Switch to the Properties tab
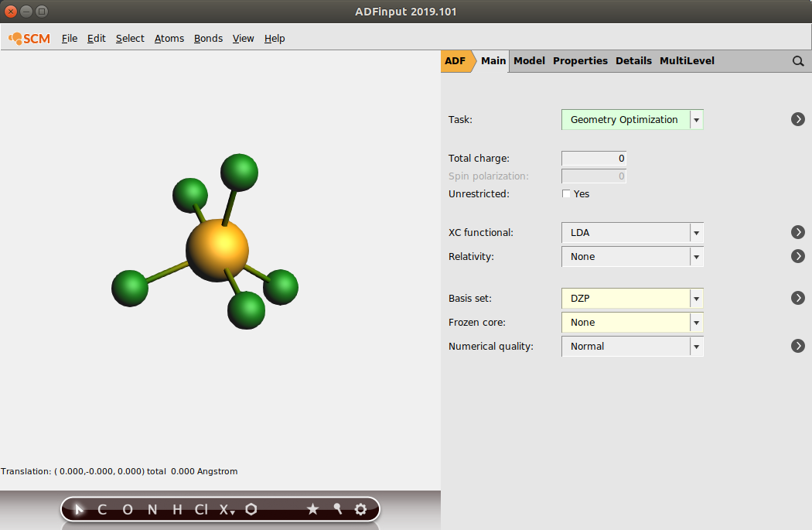The height and width of the screenshot is (530, 812). 580,61
